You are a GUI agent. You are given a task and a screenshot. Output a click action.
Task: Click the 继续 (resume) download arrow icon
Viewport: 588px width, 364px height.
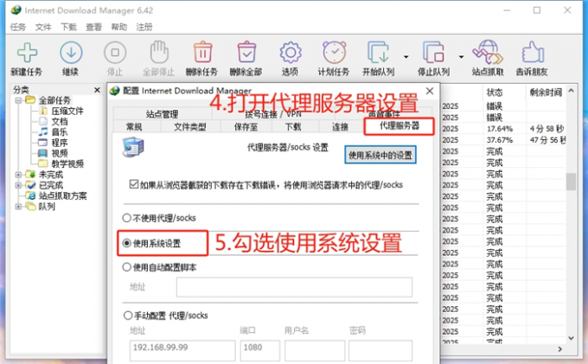tap(71, 53)
